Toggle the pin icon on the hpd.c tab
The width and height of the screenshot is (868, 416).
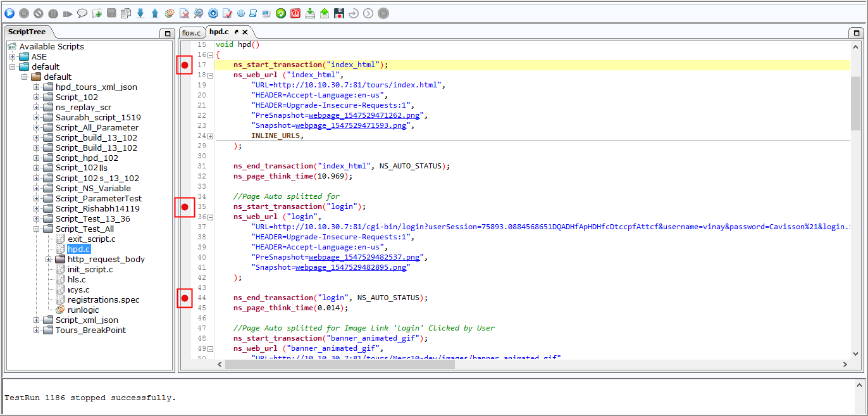[237, 32]
